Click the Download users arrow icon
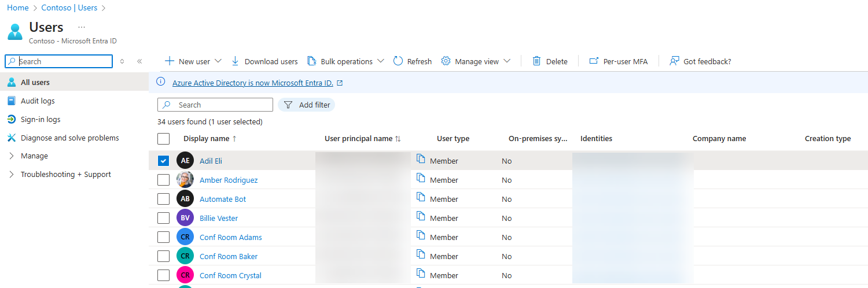This screenshot has width=868, height=288. pos(236,61)
